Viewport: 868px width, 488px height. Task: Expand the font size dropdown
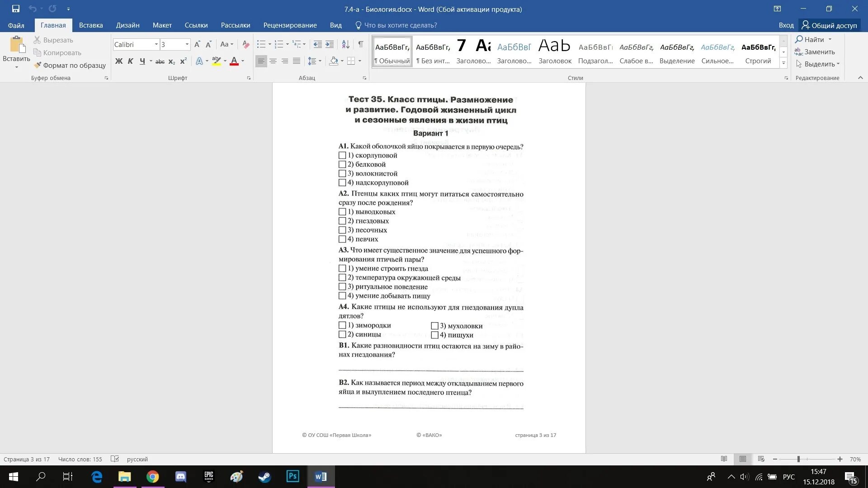coord(187,44)
